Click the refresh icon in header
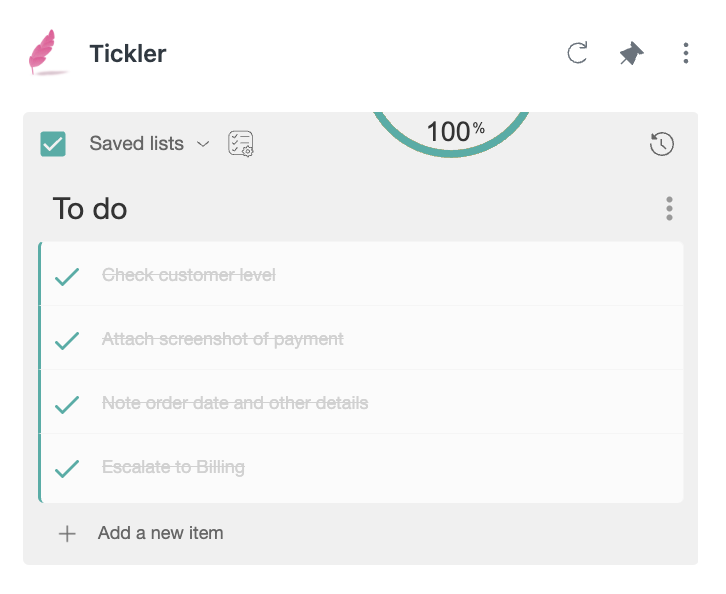This screenshot has width=726, height=594. coord(577,53)
